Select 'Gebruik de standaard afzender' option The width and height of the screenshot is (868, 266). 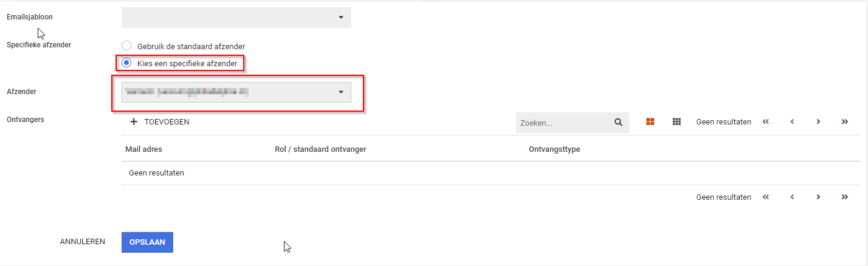126,46
